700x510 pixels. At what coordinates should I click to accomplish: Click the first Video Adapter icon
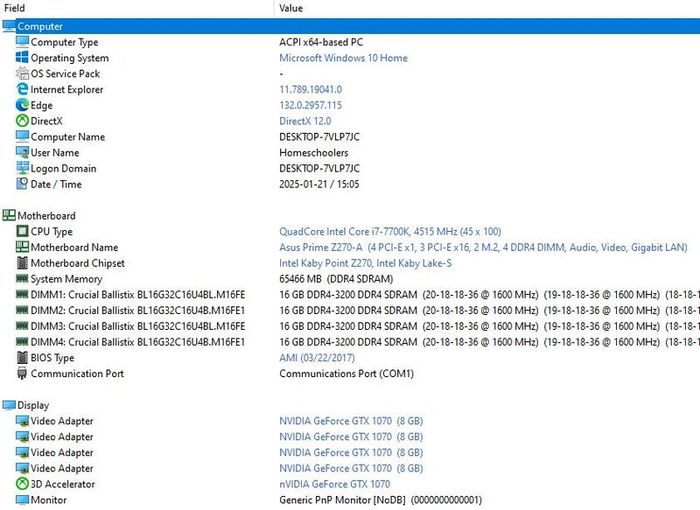(22, 421)
